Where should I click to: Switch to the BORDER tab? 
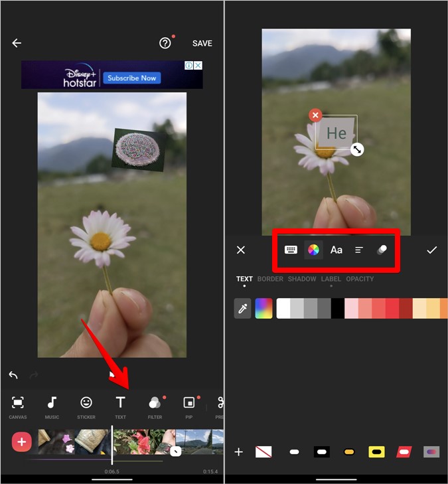270,280
